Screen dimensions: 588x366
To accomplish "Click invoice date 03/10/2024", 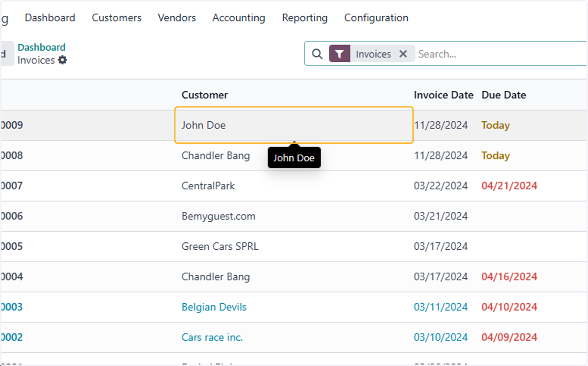I will pos(441,338).
